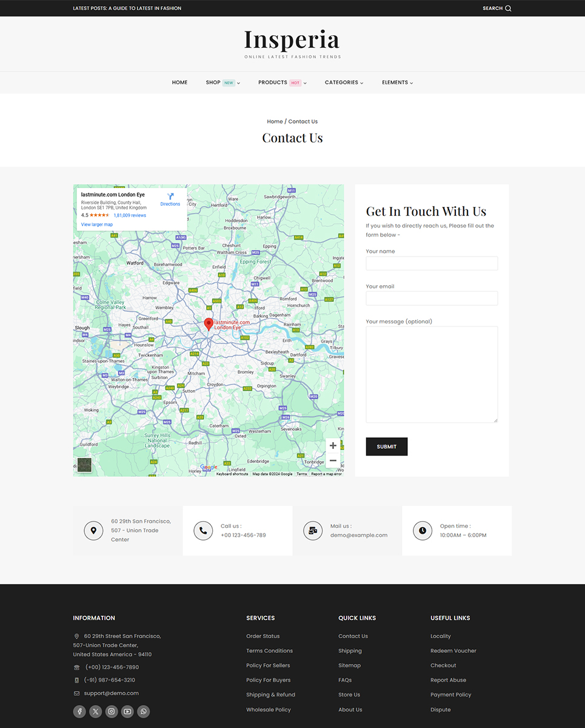The height and width of the screenshot is (728, 585).
Task: Click the clock icon beside 'Open time'
Action: coord(423,530)
